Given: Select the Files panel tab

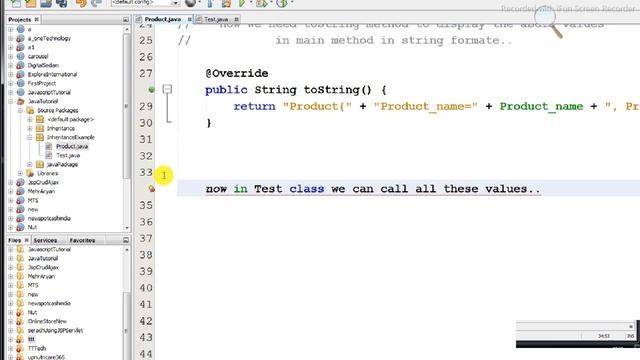Looking at the screenshot, I should tap(14, 240).
